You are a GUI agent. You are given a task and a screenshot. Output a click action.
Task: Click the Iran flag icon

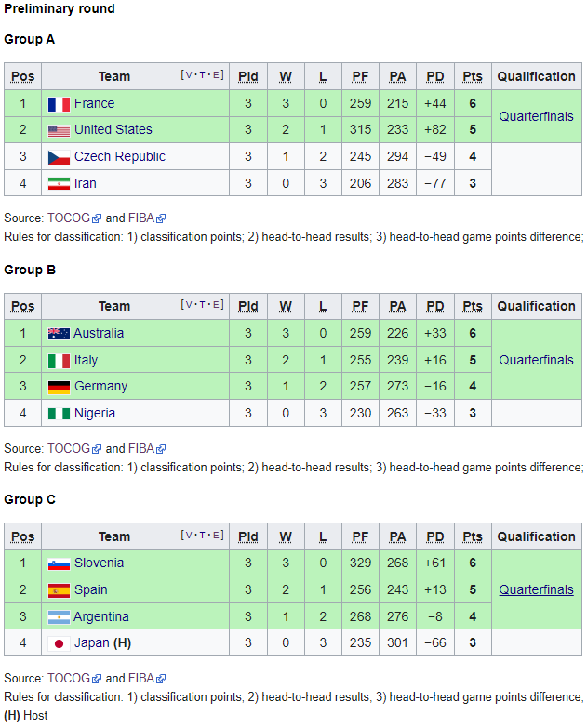pos(59,184)
